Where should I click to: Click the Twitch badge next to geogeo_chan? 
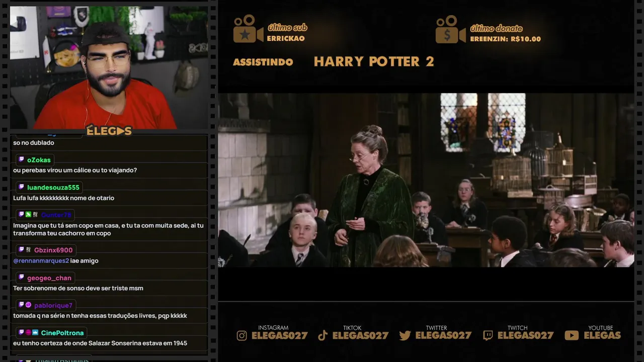click(21, 278)
